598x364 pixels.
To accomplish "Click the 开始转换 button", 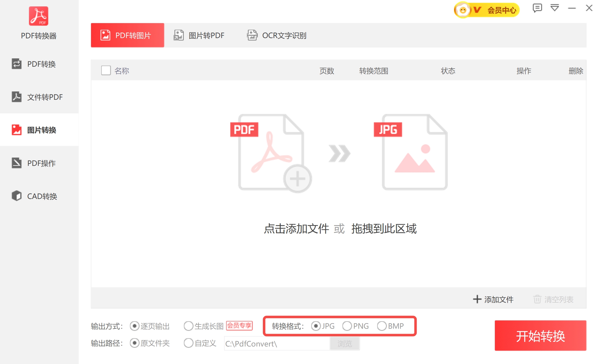I will pos(540,336).
